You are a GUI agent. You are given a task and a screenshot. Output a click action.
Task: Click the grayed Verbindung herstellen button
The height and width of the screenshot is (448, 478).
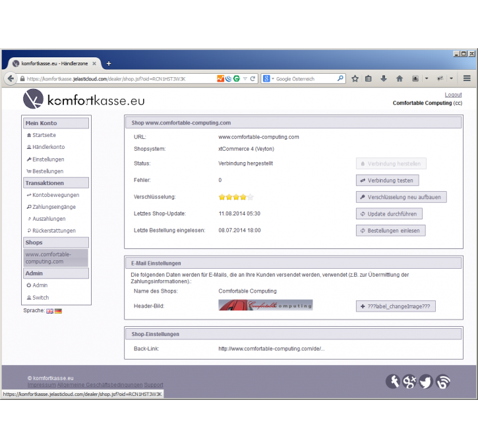pyautogui.click(x=391, y=163)
